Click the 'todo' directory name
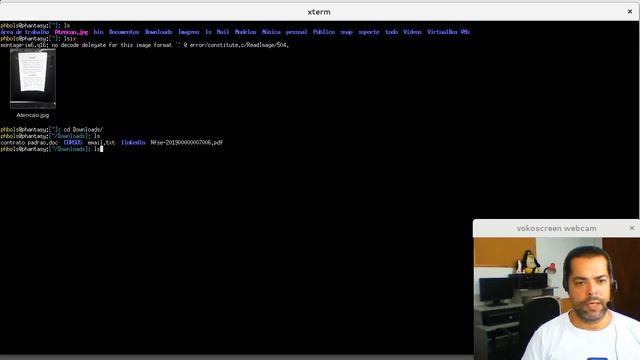640x360 pixels. click(x=391, y=32)
